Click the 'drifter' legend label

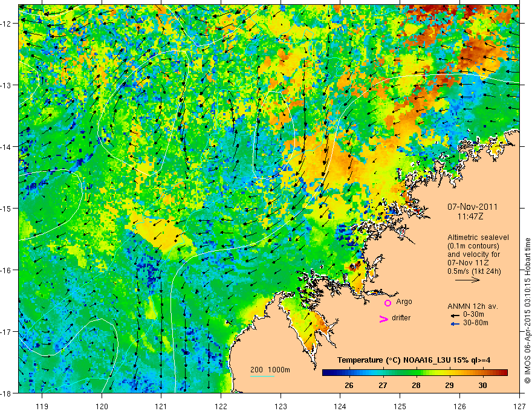point(401,318)
